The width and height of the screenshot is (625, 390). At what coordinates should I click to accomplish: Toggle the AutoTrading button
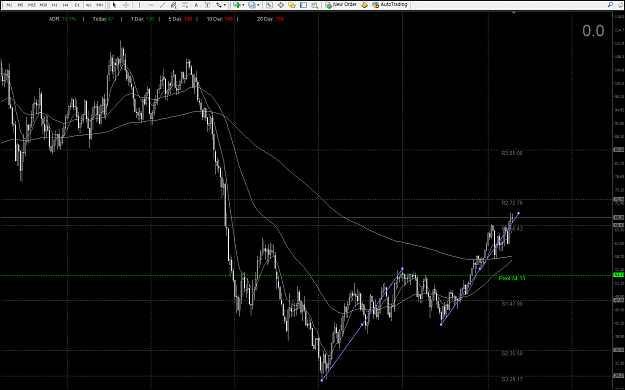point(390,5)
